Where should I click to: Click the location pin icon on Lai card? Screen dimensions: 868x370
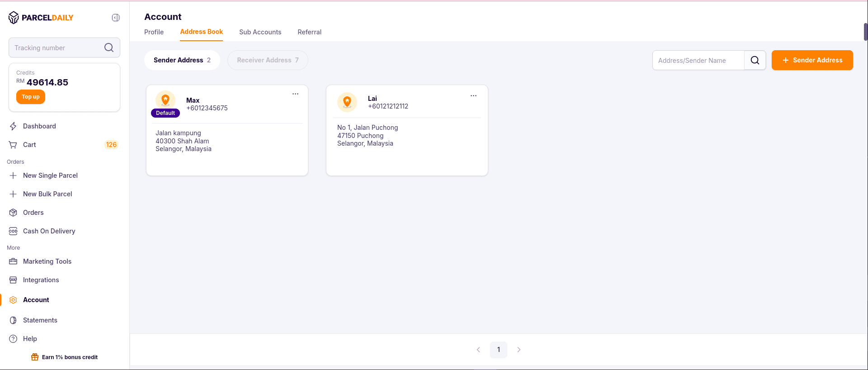347,102
